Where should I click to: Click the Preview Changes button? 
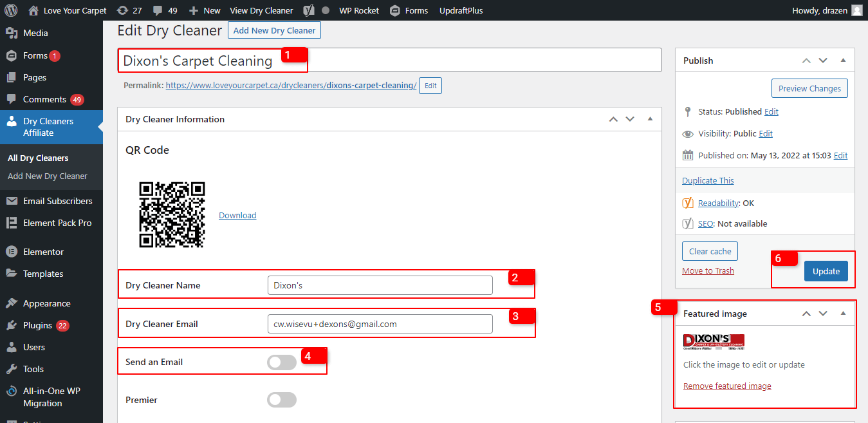(809, 88)
